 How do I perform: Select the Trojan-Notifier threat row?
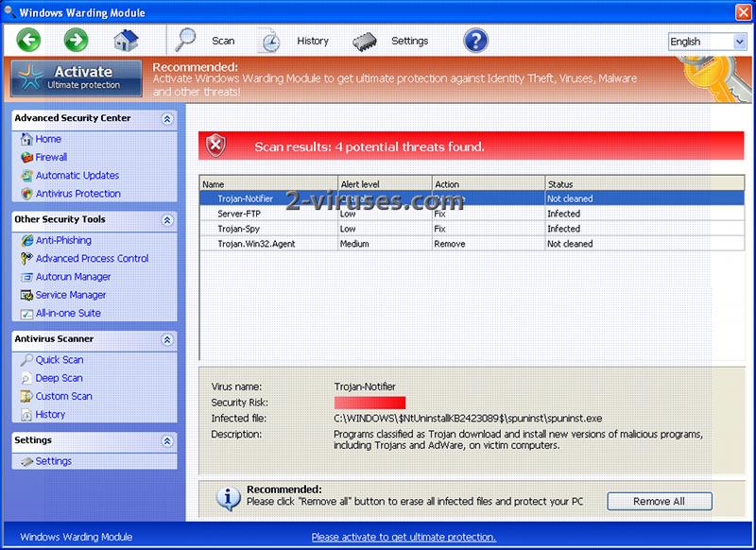(x=472, y=198)
